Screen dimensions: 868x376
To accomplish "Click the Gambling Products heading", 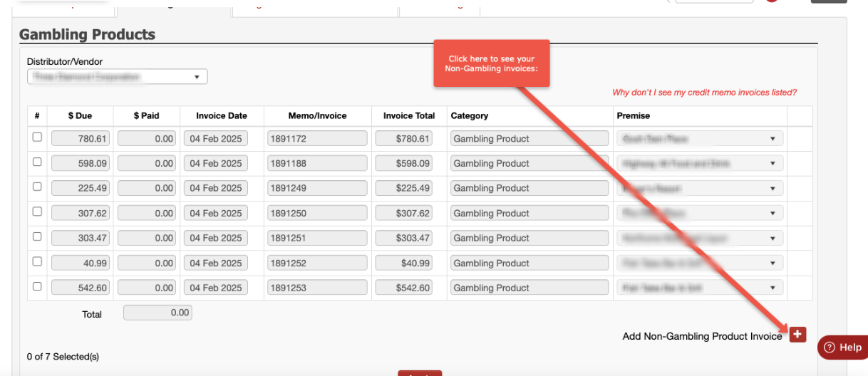I will click(x=87, y=34).
